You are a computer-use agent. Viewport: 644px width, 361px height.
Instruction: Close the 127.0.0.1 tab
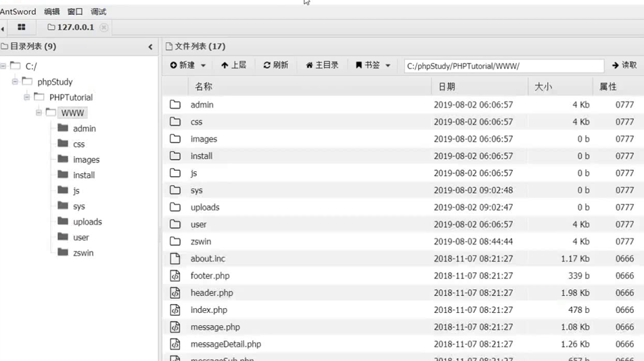pos(104,27)
